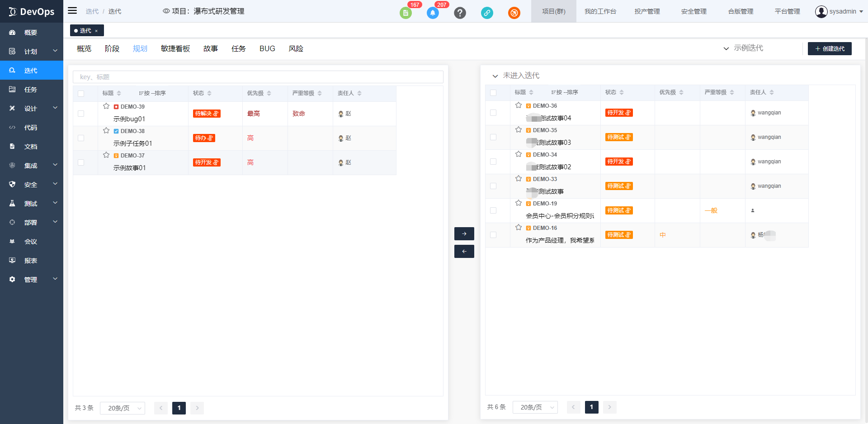Click the key/标题 search input field
Screen dimensions: 868x424
[258, 77]
